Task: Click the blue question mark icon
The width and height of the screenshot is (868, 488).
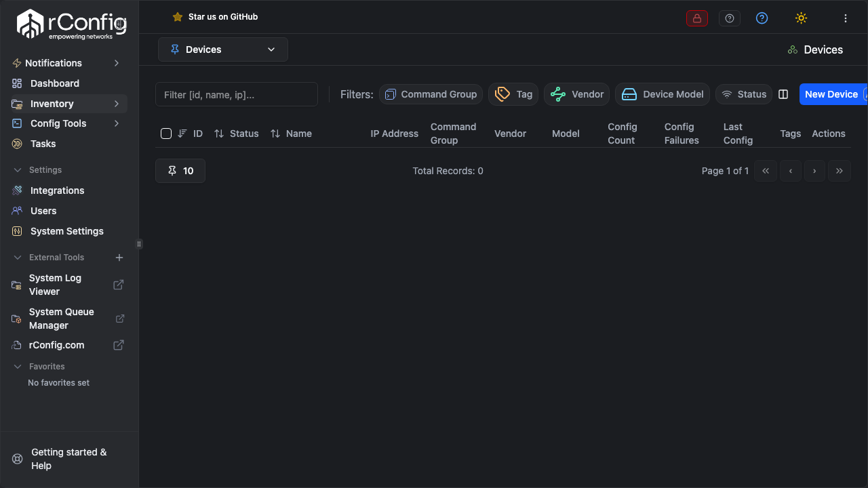Action: click(x=762, y=18)
